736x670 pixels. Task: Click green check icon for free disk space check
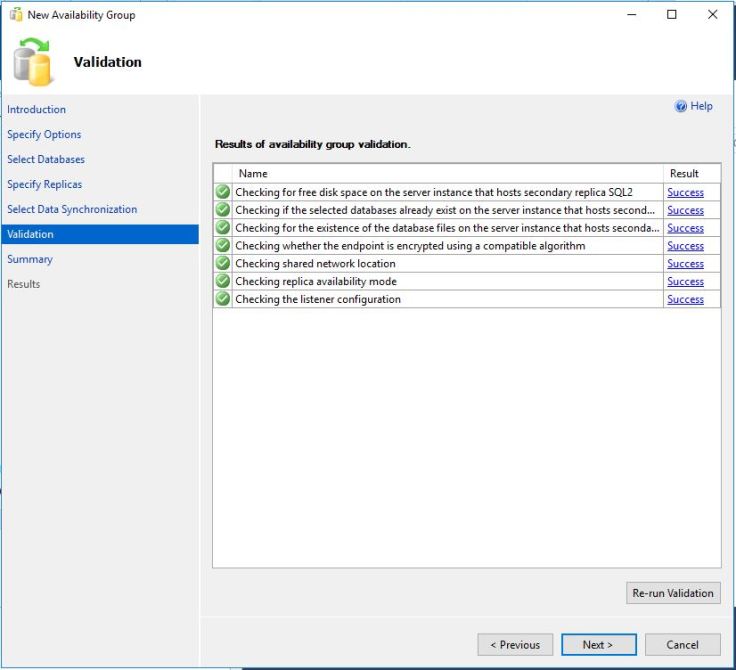223,192
